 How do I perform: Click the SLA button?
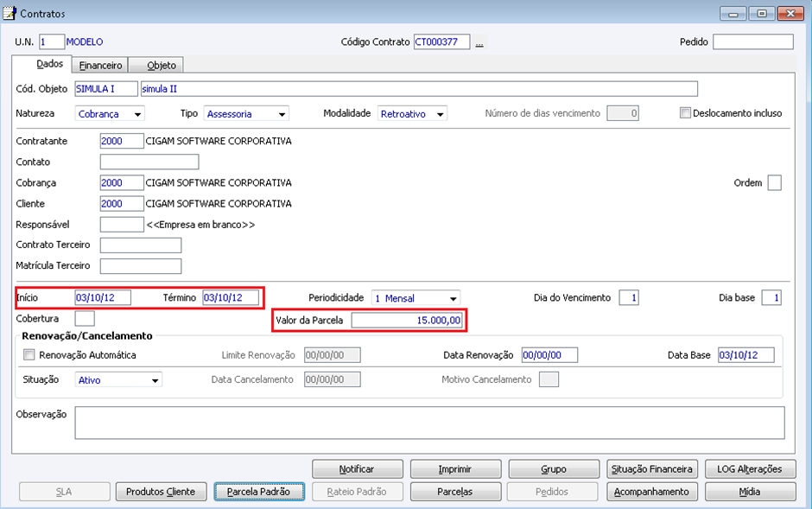point(64,492)
